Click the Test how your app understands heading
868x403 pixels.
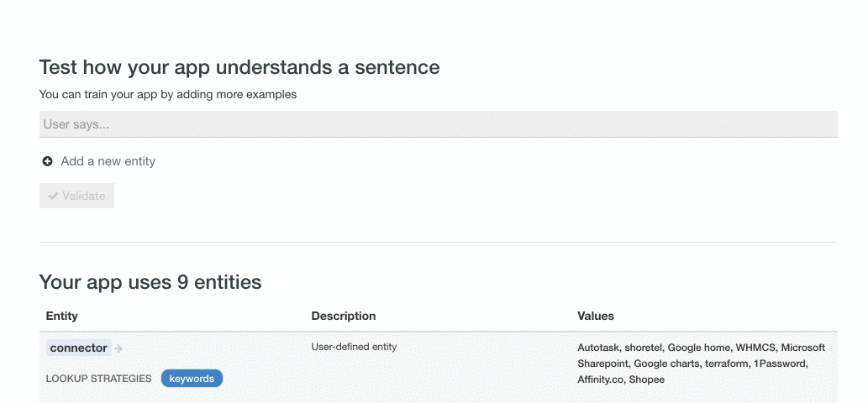(x=239, y=67)
